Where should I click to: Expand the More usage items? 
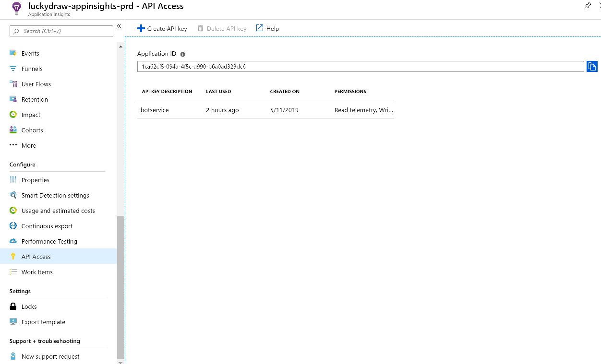29,145
